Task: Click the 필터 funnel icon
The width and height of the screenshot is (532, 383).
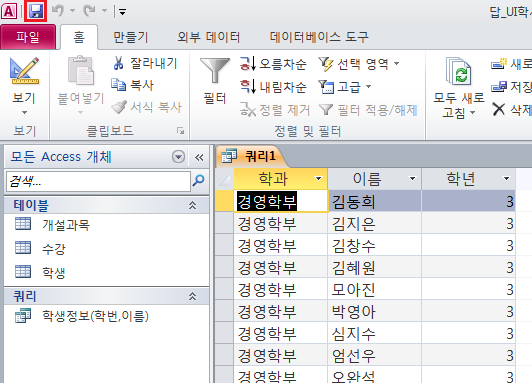Action: [x=215, y=71]
